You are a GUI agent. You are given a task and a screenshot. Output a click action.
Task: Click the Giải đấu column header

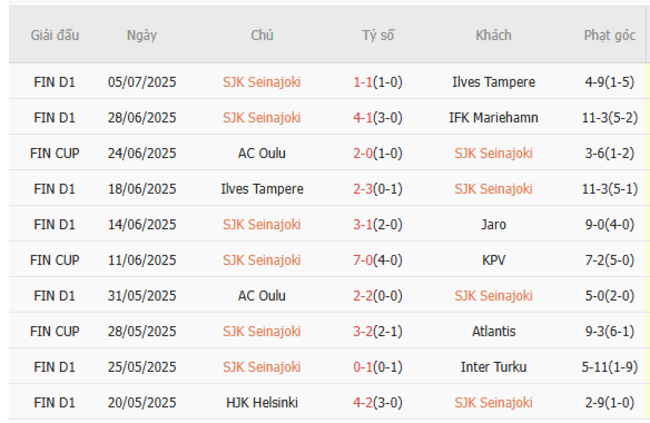coord(55,35)
